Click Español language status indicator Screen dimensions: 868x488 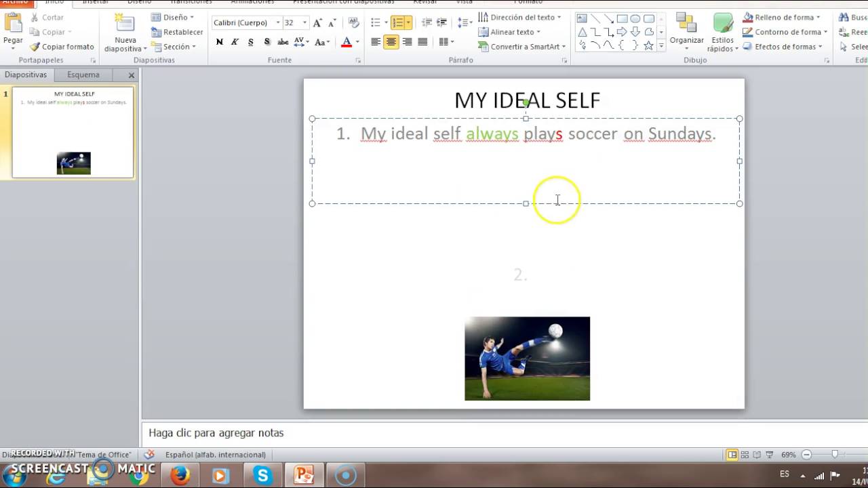[215, 455]
